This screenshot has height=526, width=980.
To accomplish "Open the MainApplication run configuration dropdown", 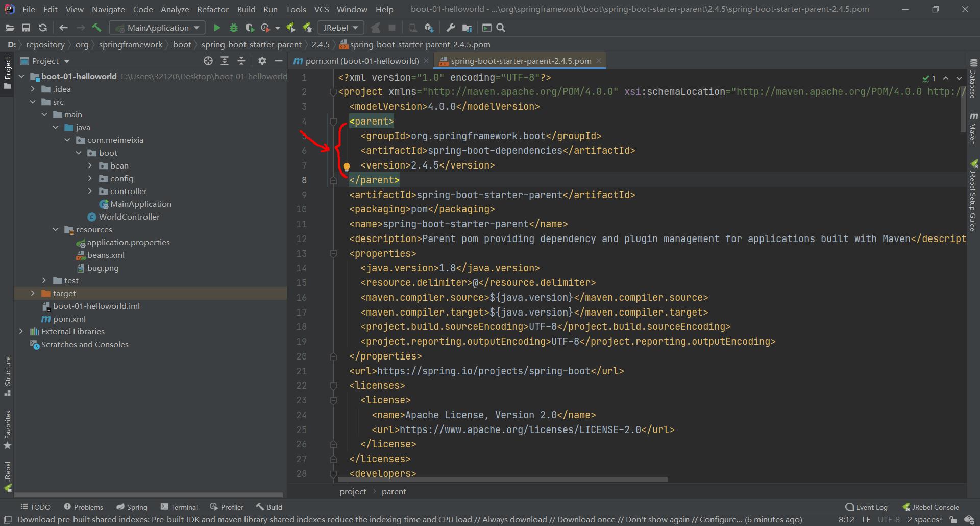I will (158, 28).
